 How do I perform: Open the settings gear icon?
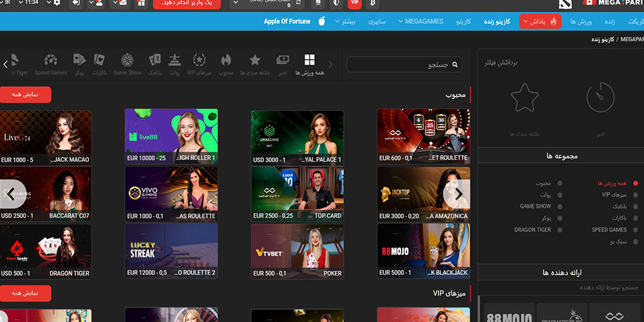(57, 3)
